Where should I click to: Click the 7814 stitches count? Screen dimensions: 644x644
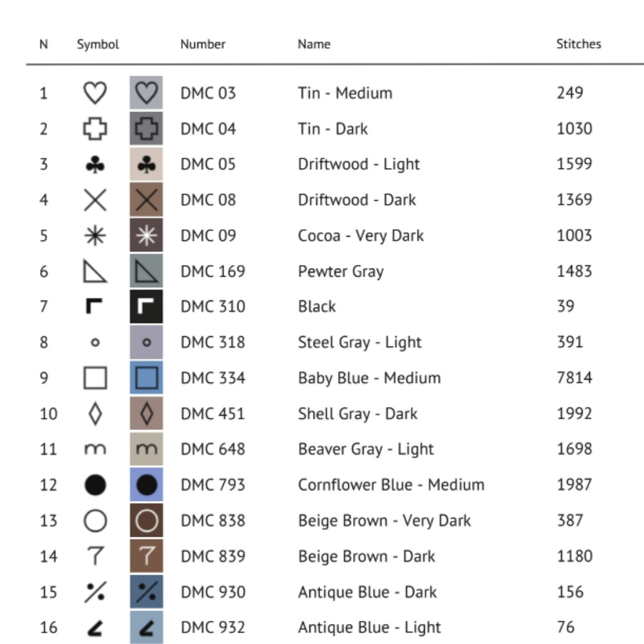point(574,378)
